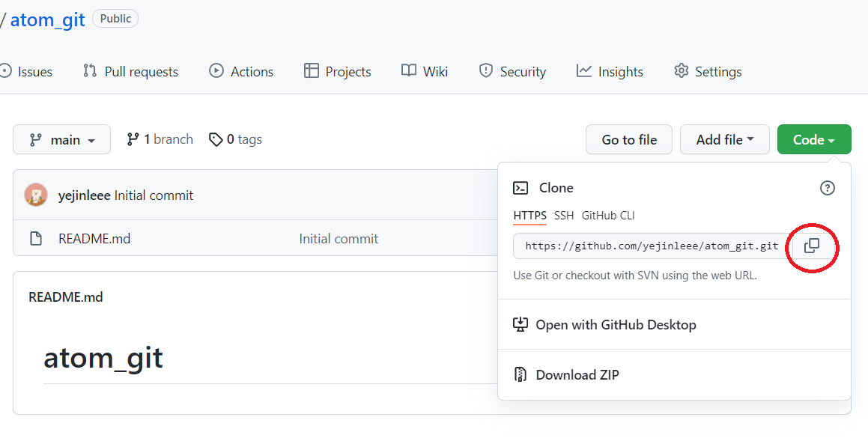This screenshot has width=868, height=444.
Task: Open the Projects tab
Action: tap(337, 71)
